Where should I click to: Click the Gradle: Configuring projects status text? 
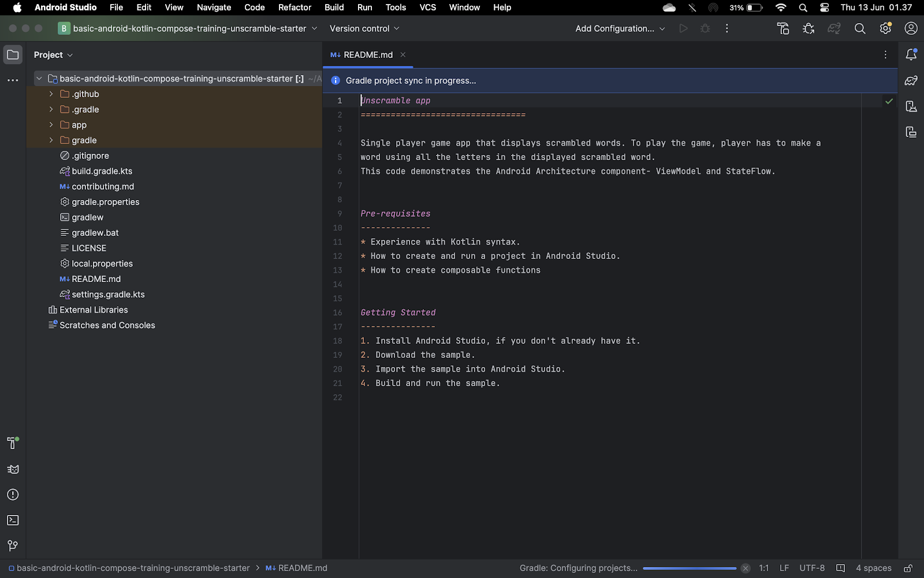[579, 568]
